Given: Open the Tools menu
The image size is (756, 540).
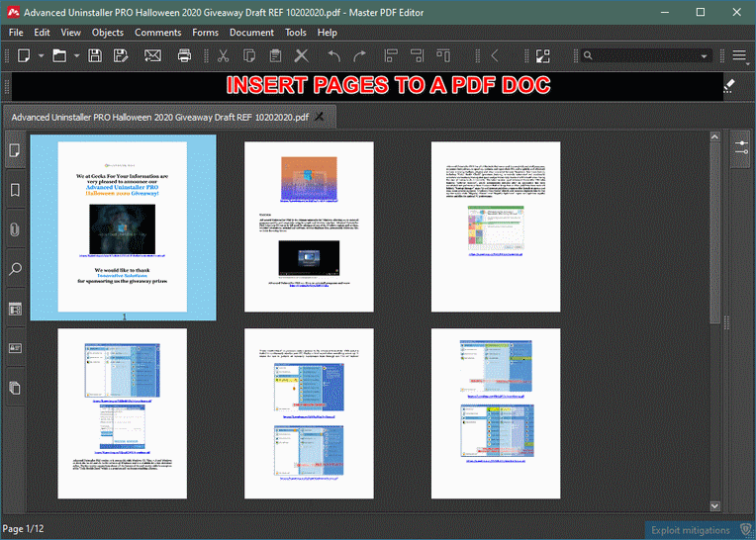Looking at the screenshot, I should (295, 33).
